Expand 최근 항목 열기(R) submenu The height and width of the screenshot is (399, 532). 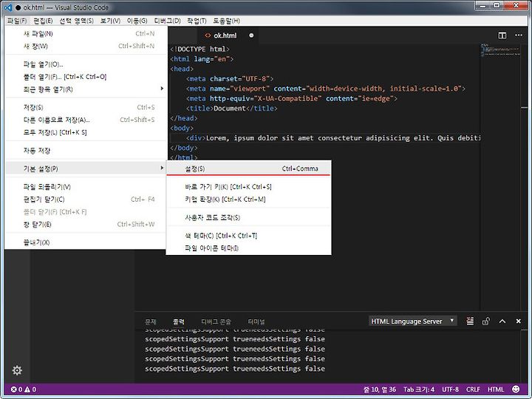[x=86, y=89]
